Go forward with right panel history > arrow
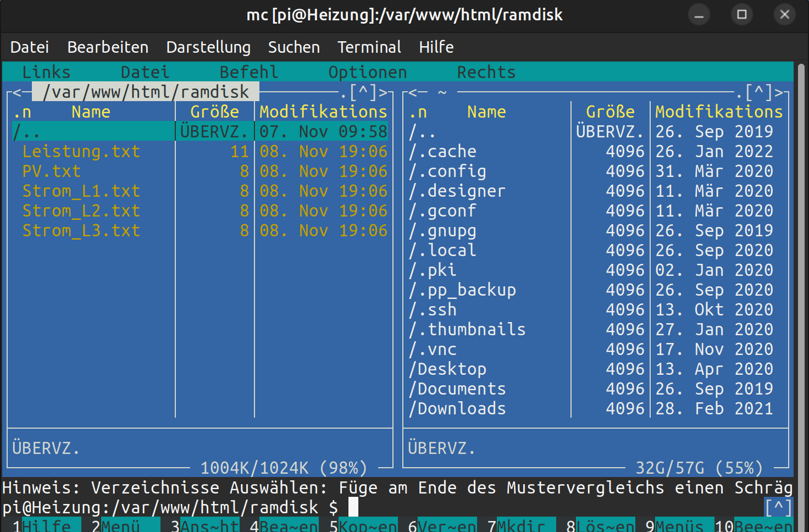Image resolution: width=809 pixels, height=532 pixels. tap(778, 92)
